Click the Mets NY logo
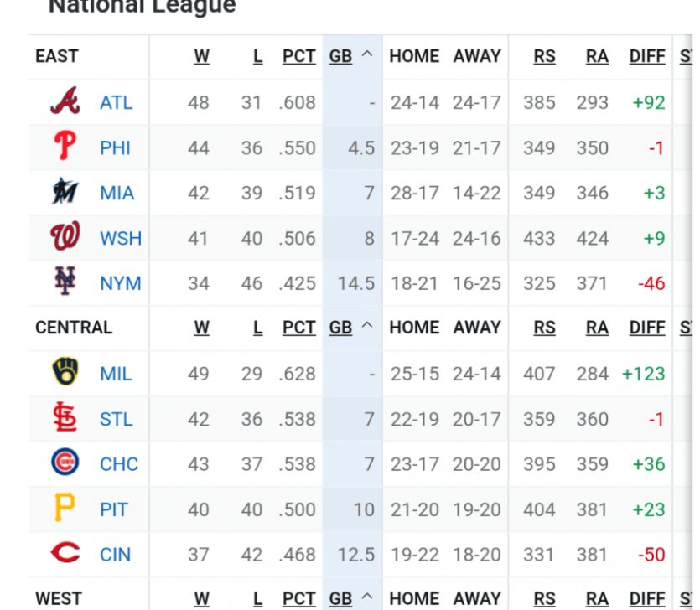The height and width of the screenshot is (610, 700). click(65, 282)
